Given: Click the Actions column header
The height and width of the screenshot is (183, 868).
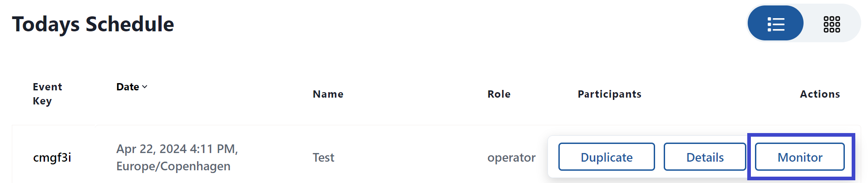Looking at the screenshot, I should coord(819,94).
